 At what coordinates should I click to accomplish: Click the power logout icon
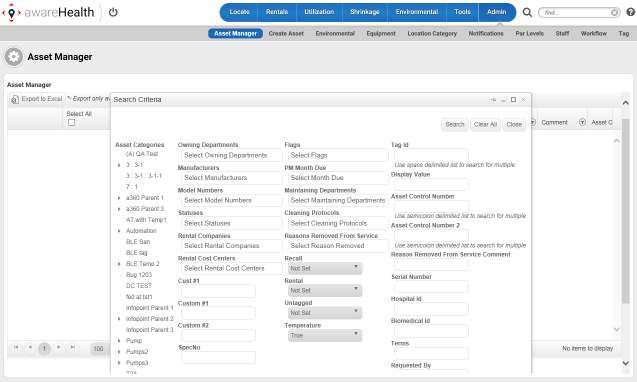click(x=113, y=12)
